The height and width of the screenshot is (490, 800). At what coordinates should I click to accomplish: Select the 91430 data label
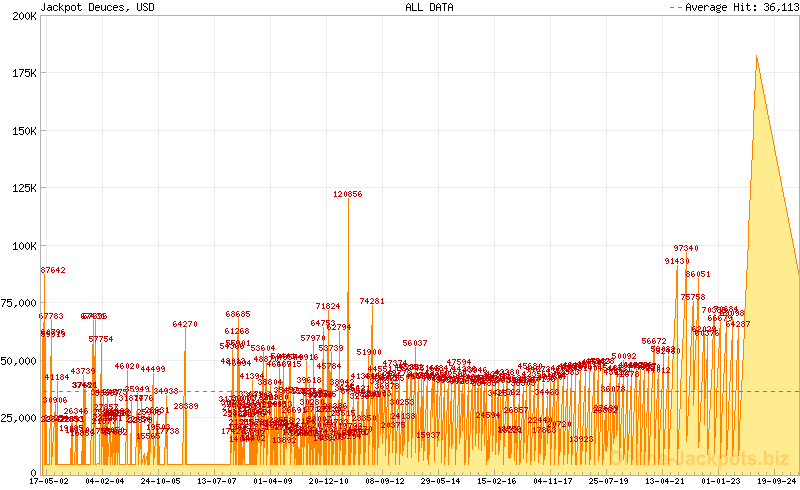677,262
